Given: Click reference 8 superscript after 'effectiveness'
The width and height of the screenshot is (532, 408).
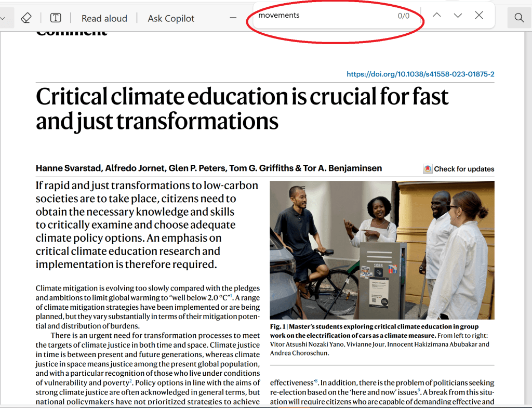Looking at the screenshot, I should pyautogui.click(x=315, y=381).
